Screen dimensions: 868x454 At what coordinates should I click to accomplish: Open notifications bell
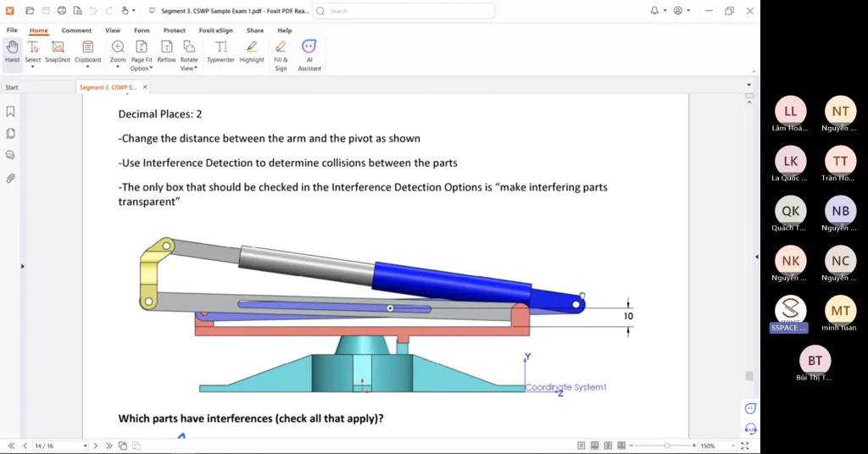[x=654, y=10]
